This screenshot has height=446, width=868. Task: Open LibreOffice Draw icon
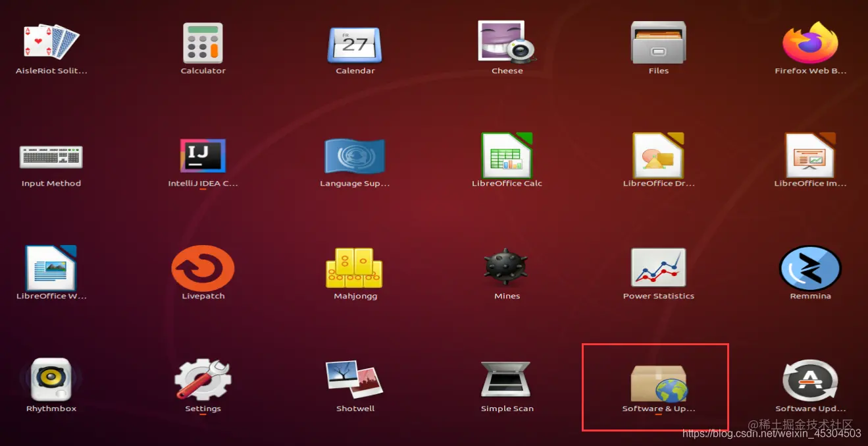tap(658, 155)
